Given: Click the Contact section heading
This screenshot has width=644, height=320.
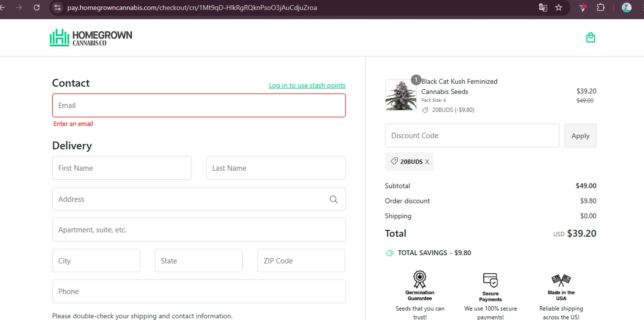Looking at the screenshot, I should tap(71, 83).
